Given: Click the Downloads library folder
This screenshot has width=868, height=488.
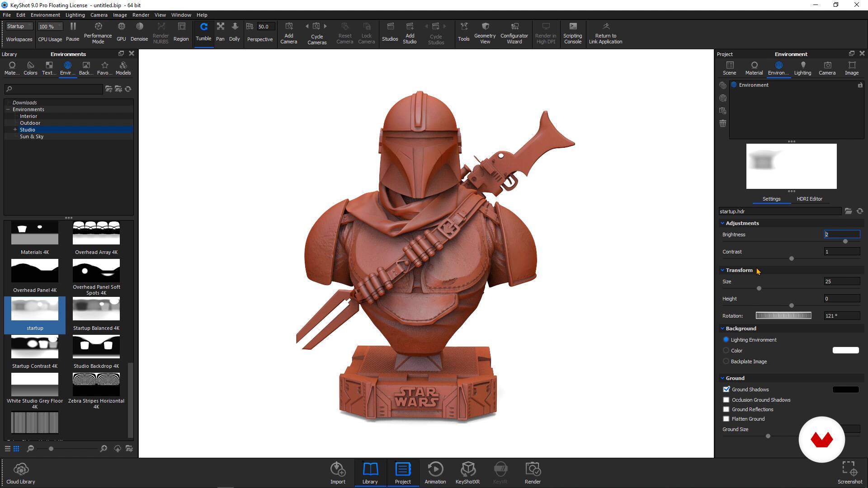Looking at the screenshot, I should [24, 103].
